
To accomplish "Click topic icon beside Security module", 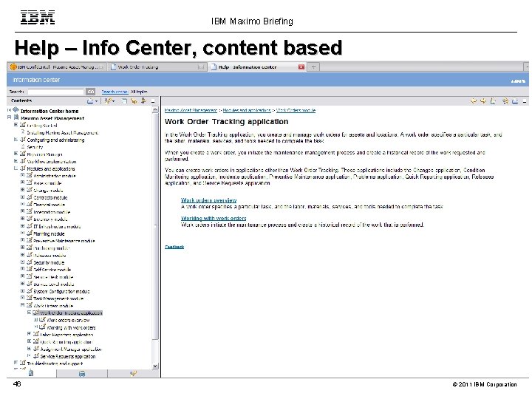I will tap(30, 262).
